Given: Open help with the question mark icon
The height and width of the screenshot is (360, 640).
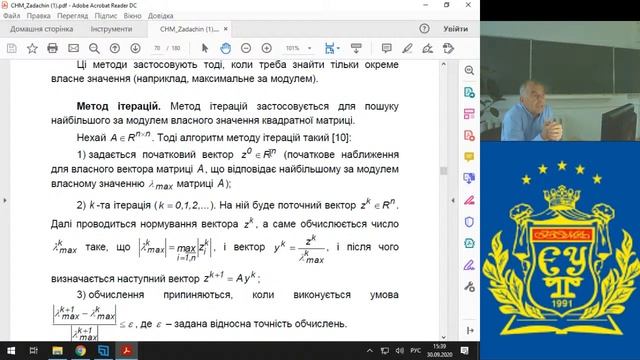Looking at the screenshot, I should point(424,29).
